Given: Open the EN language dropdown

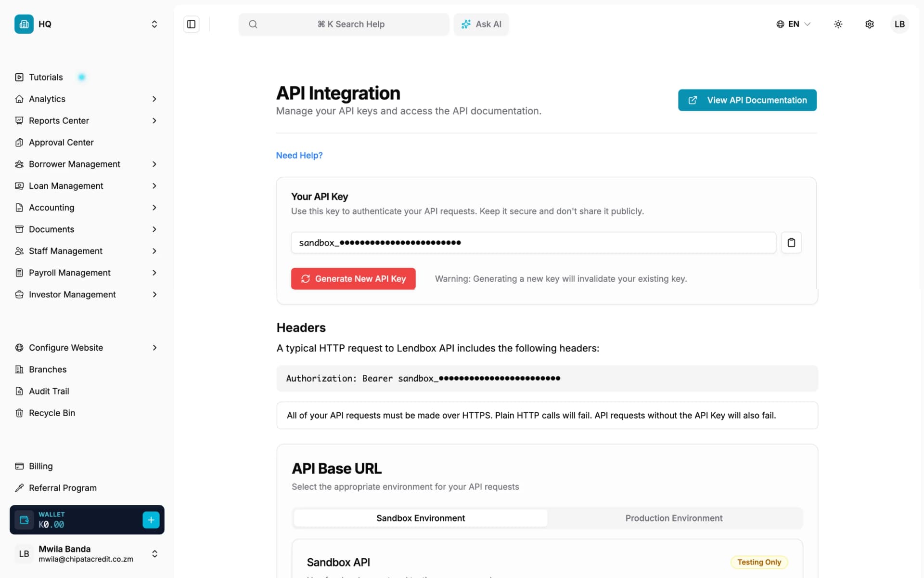Looking at the screenshot, I should [x=794, y=24].
